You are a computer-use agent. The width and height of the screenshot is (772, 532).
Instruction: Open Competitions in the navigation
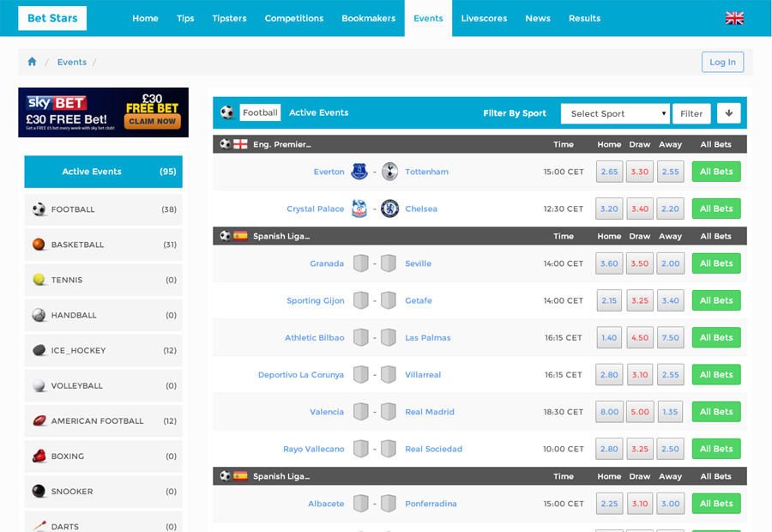coord(294,18)
